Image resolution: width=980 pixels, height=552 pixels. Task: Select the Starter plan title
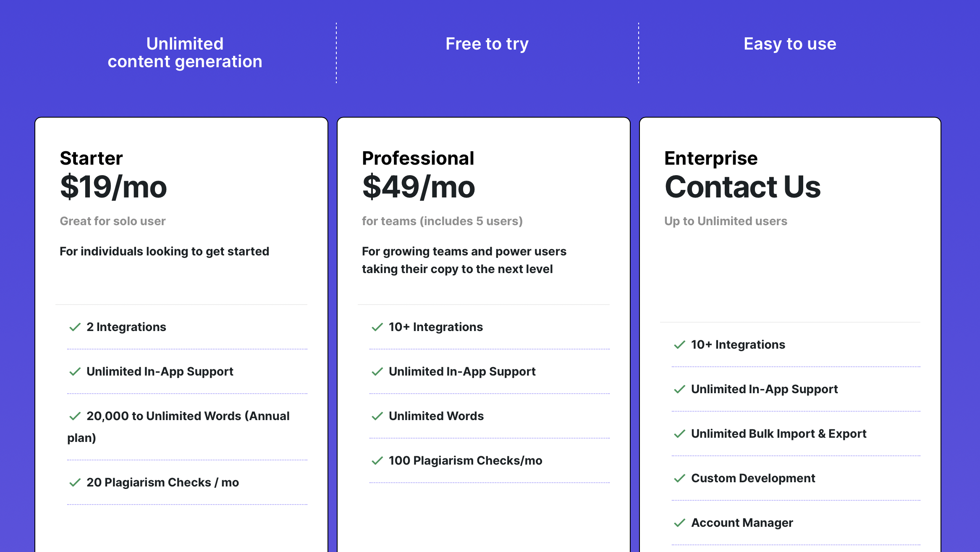point(91,158)
